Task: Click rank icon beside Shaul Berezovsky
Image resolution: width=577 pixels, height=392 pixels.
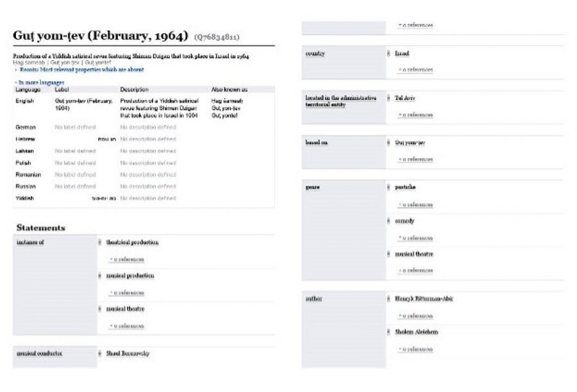Action: [100, 354]
